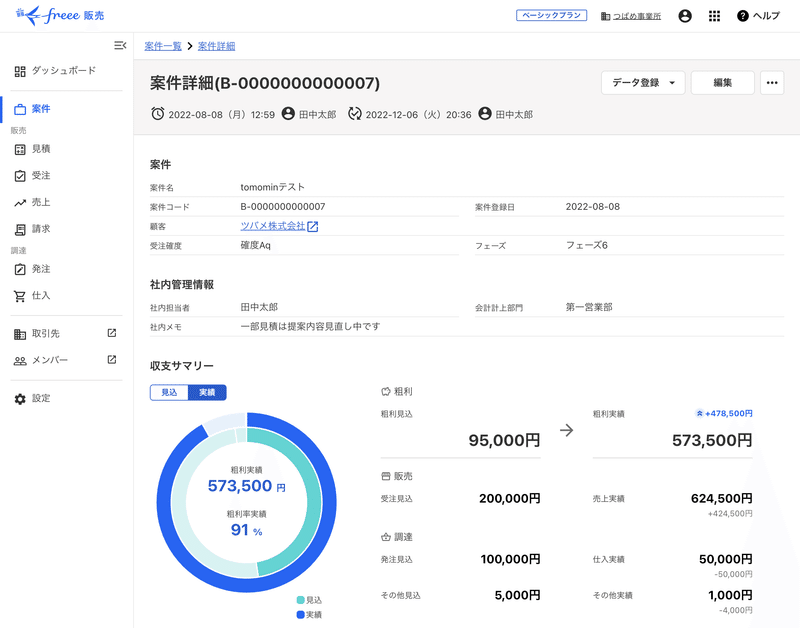Click the 設定 gear icon
The image size is (800, 628).
[20, 399]
